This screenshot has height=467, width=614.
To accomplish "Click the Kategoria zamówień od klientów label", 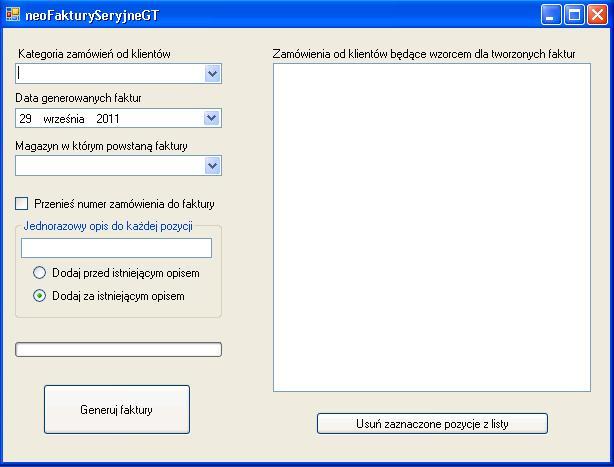I will [94, 54].
